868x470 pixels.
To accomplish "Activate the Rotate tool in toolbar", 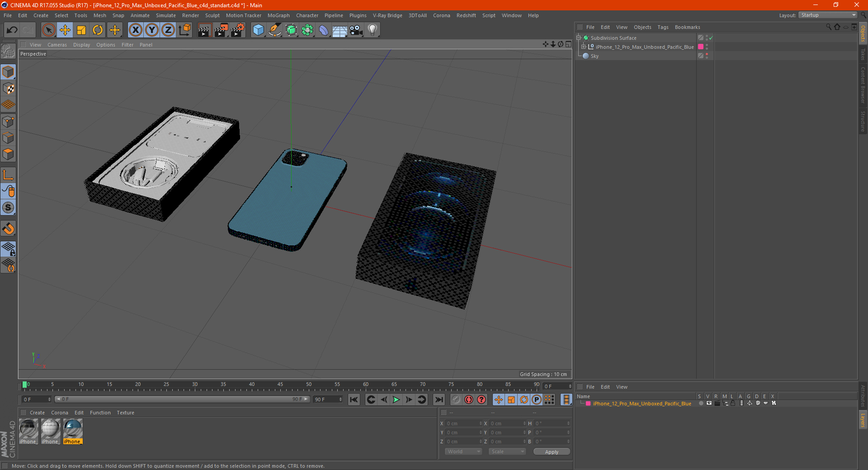I will pyautogui.click(x=98, y=30).
